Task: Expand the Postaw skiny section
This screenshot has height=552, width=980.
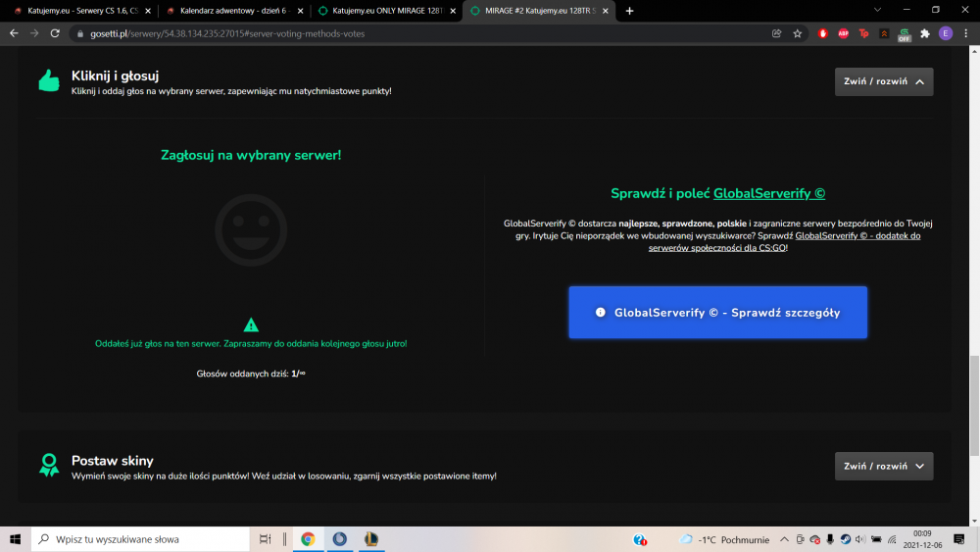Action: (884, 467)
